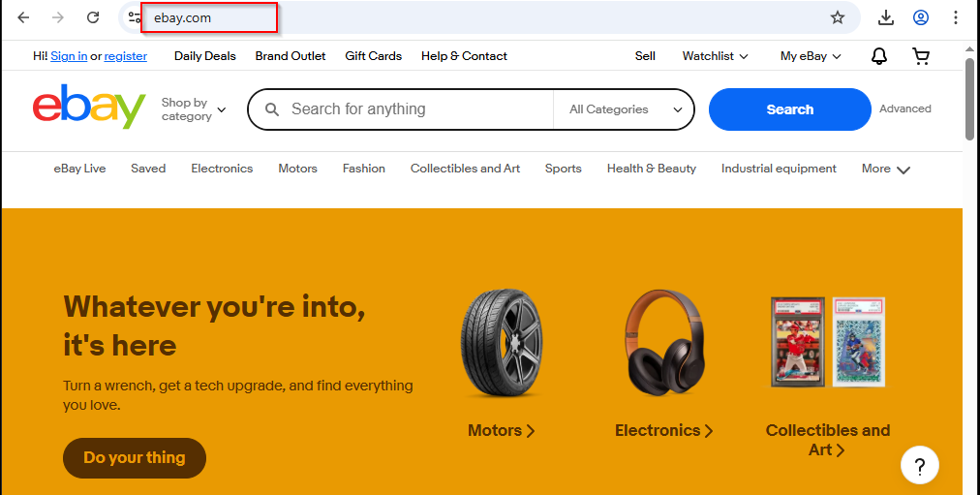The width and height of the screenshot is (980, 495).
Task: Reload the page
Action: pos(93,17)
